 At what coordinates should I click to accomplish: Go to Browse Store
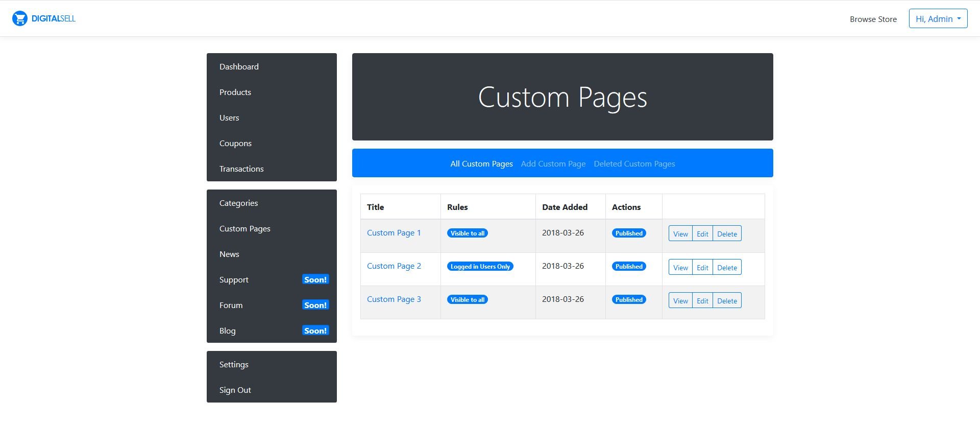[x=873, y=19]
